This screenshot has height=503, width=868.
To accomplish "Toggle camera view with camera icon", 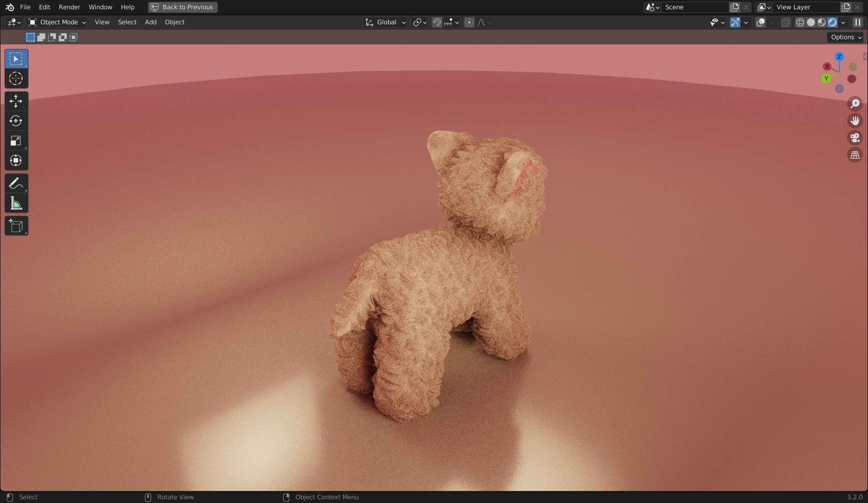I will point(854,138).
